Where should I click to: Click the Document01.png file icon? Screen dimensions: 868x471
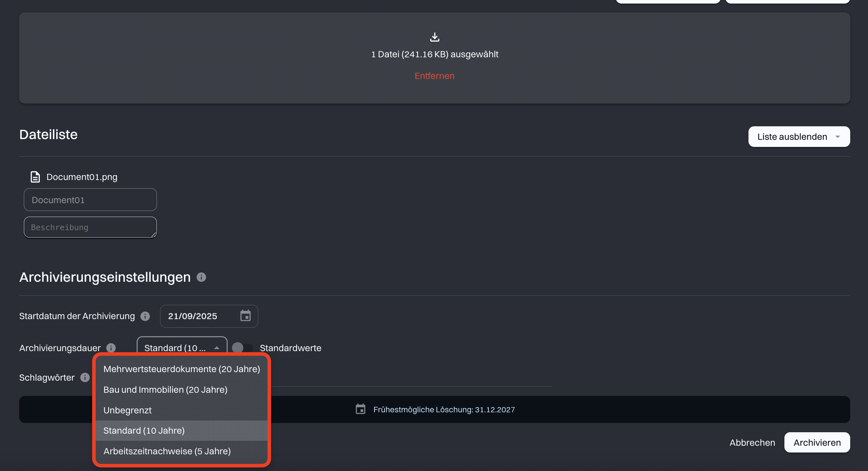point(35,177)
